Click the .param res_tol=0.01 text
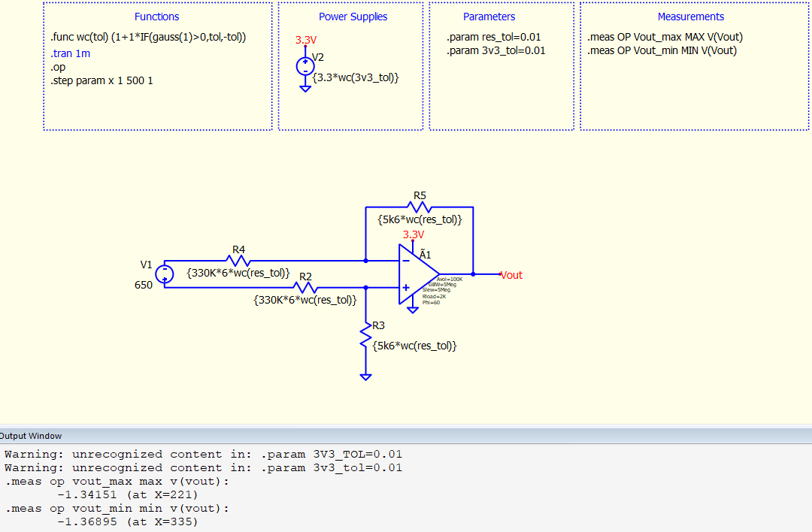This screenshot has height=532, width=812. coord(493,37)
